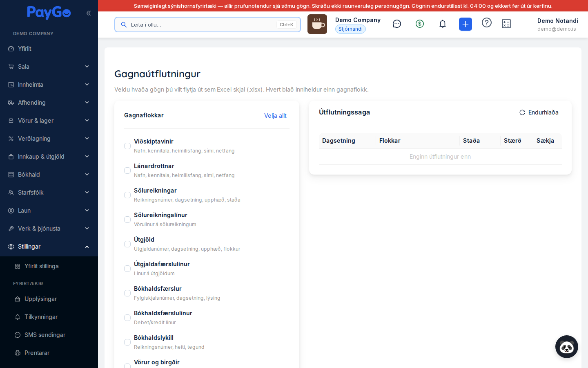Open the help question mark icon
Viewport: 588px width, 368px height.
click(x=487, y=22)
